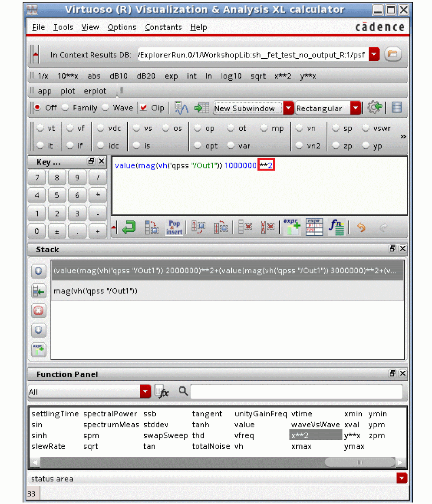Click the Pop insert icon
432x504 pixels.
(x=174, y=227)
